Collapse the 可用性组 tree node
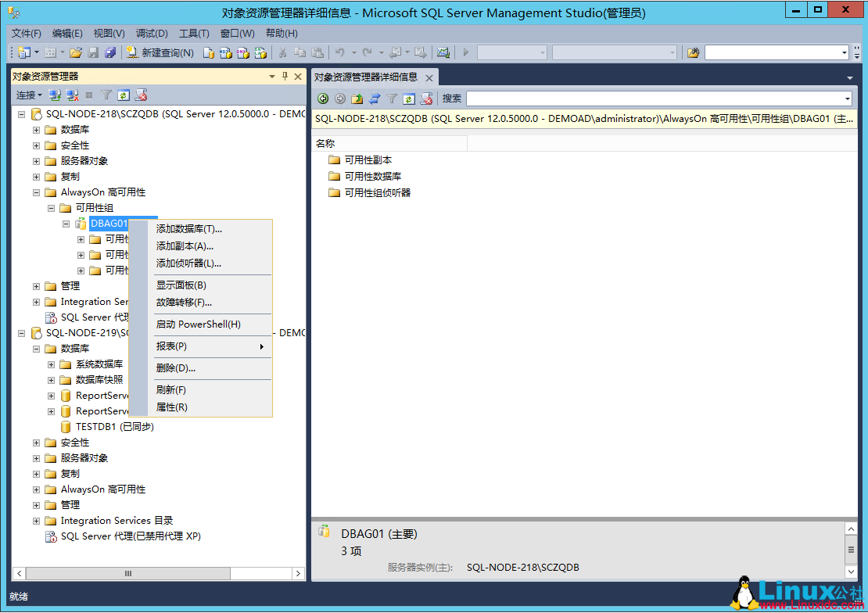This screenshot has height=613, width=868. point(52,207)
